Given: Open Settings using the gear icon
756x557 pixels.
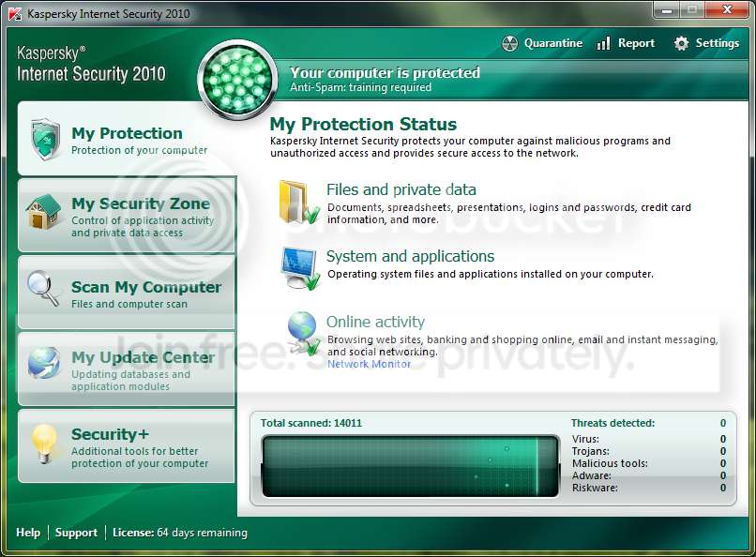Looking at the screenshot, I should click(681, 43).
